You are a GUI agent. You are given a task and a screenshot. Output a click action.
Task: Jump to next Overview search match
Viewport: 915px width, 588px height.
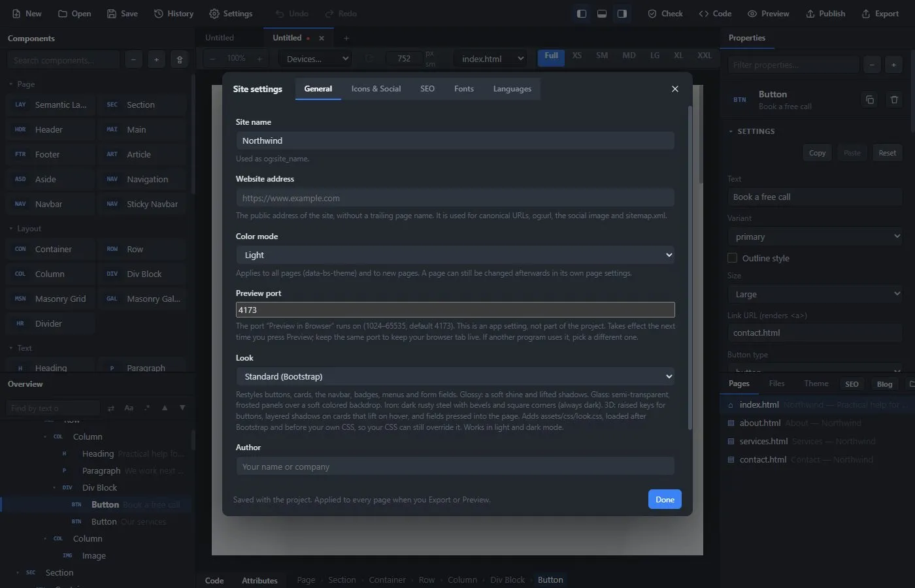[x=182, y=408]
